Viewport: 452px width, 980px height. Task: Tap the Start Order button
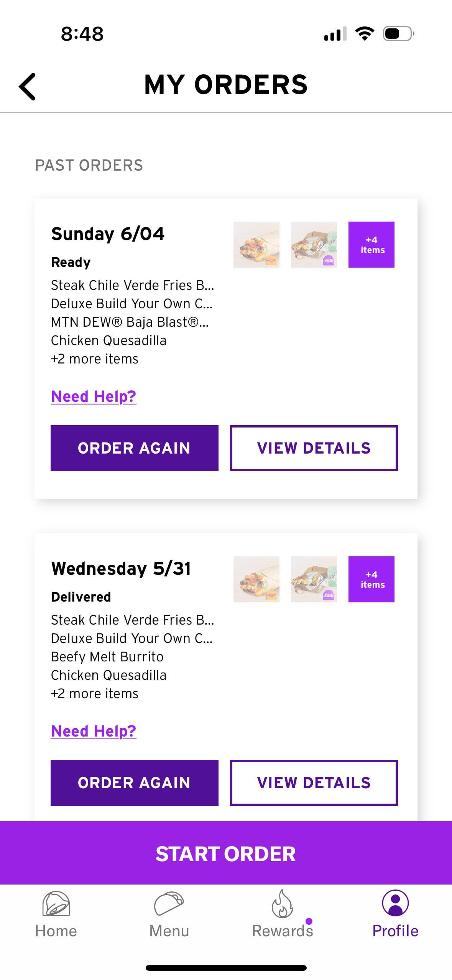(x=226, y=854)
